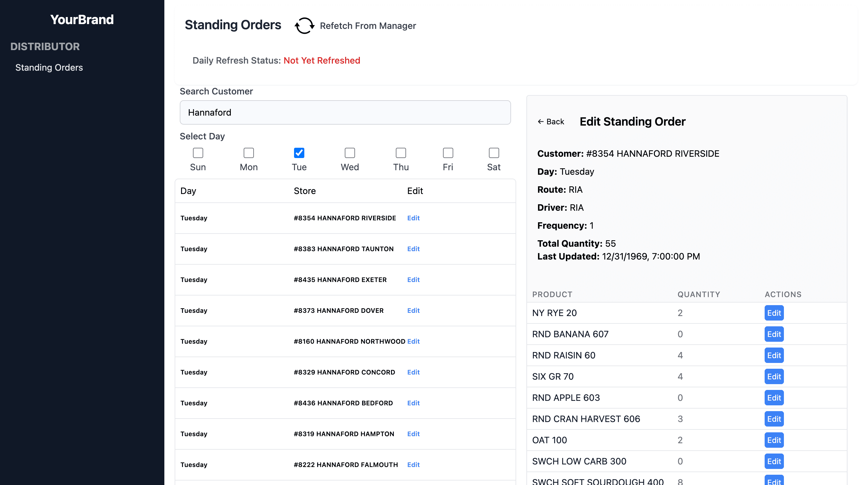The width and height of the screenshot is (868, 485).
Task: Click the #8373 HANNAFORD DOVER store name
Action: [339, 310]
